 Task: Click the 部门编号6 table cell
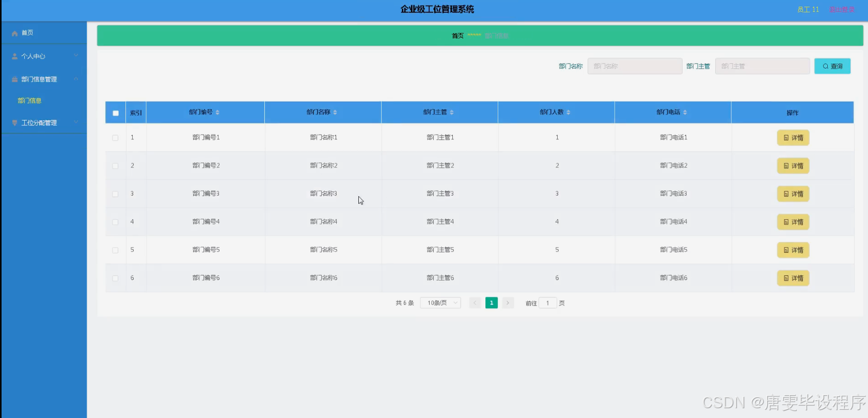(206, 278)
